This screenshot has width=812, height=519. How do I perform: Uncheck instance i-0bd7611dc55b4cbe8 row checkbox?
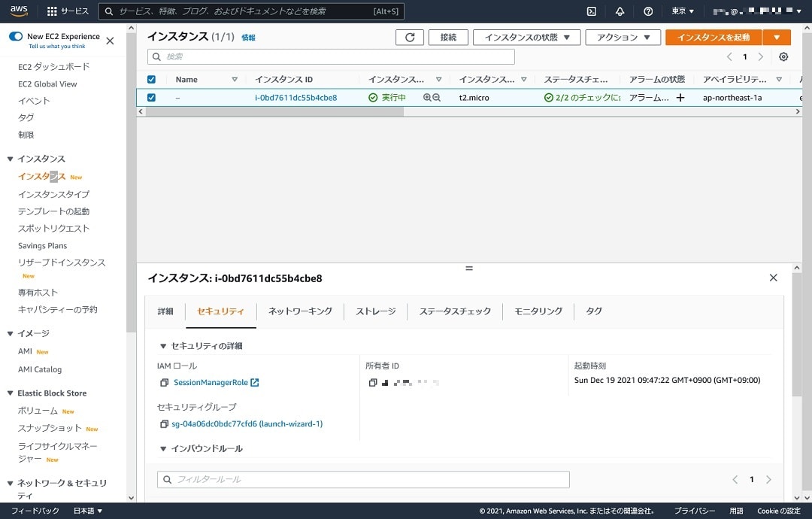pos(151,97)
